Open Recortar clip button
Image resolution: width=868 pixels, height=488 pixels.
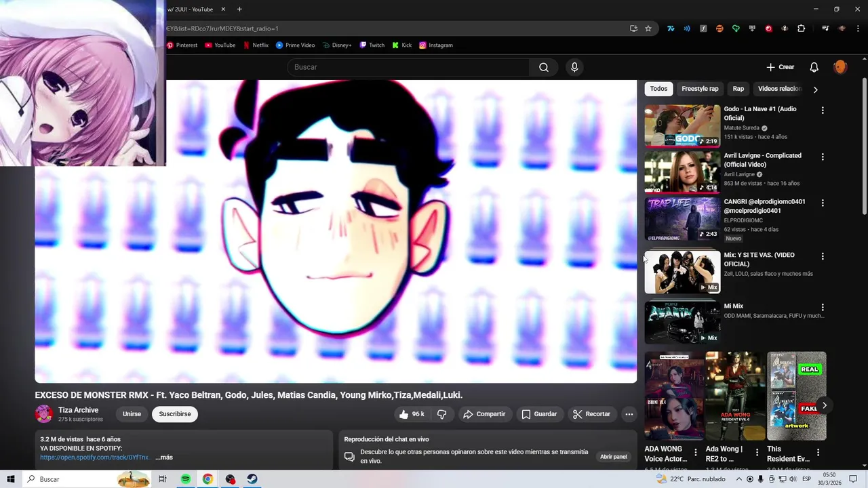tap(591, 414)
